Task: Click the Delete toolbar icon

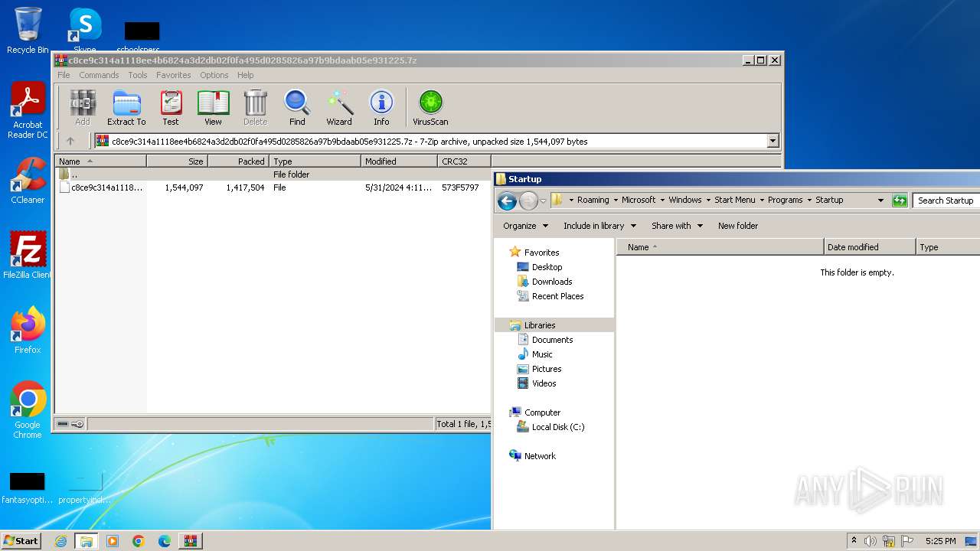Action: 255,108
